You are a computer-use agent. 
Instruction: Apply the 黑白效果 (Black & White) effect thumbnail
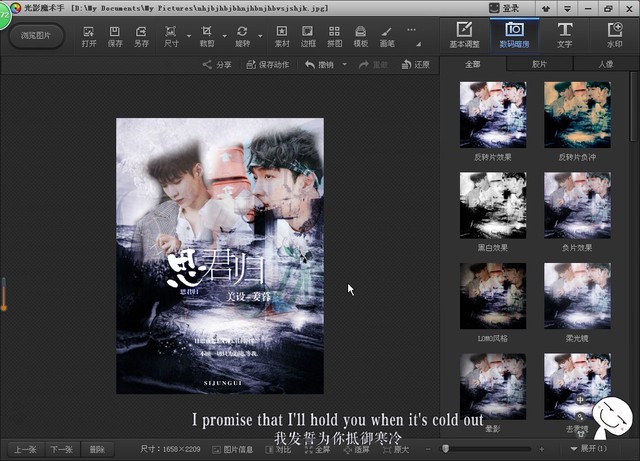[492, 212]
